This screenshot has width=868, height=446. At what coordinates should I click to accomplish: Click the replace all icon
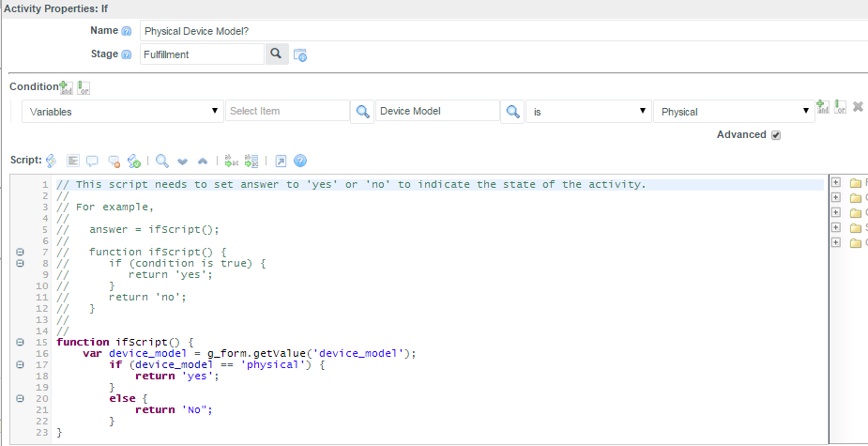click(x=251, y=161)
